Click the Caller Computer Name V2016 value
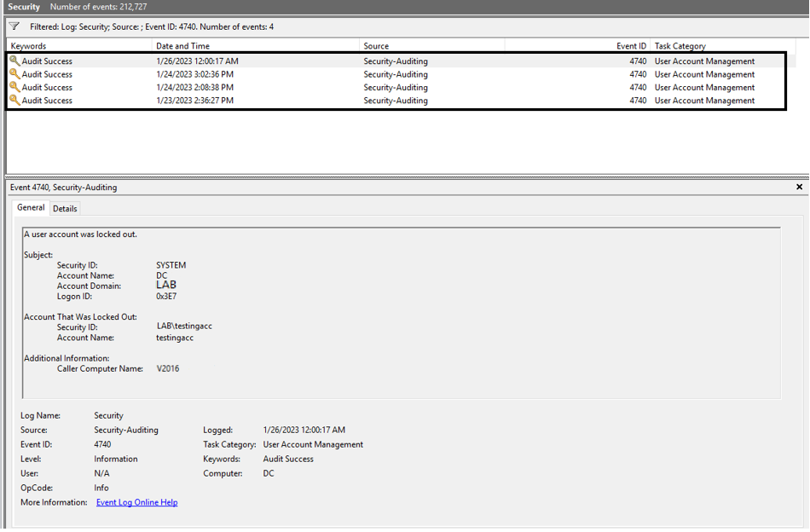 (168, 369)
